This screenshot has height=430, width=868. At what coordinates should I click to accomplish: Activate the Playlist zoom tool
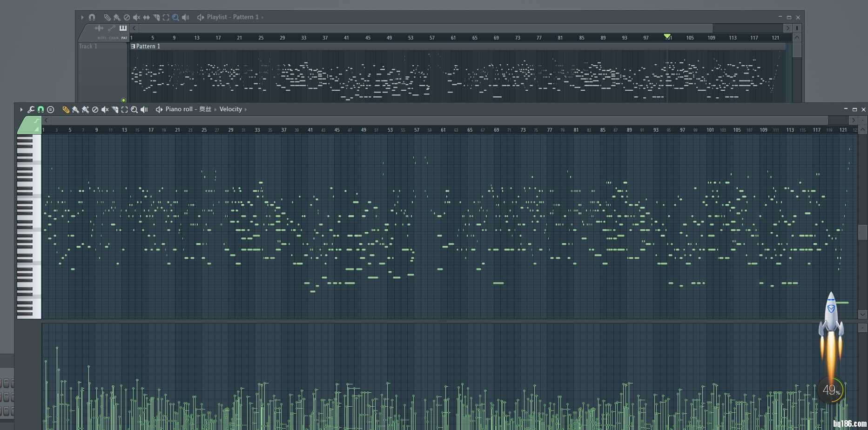point(175,17)
